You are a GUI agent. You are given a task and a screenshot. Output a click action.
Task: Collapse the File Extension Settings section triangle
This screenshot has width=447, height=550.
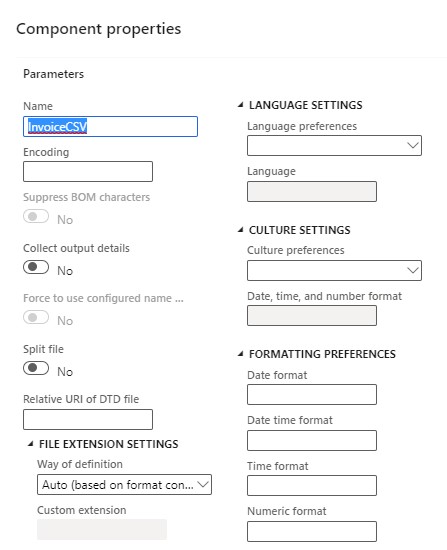31,444
